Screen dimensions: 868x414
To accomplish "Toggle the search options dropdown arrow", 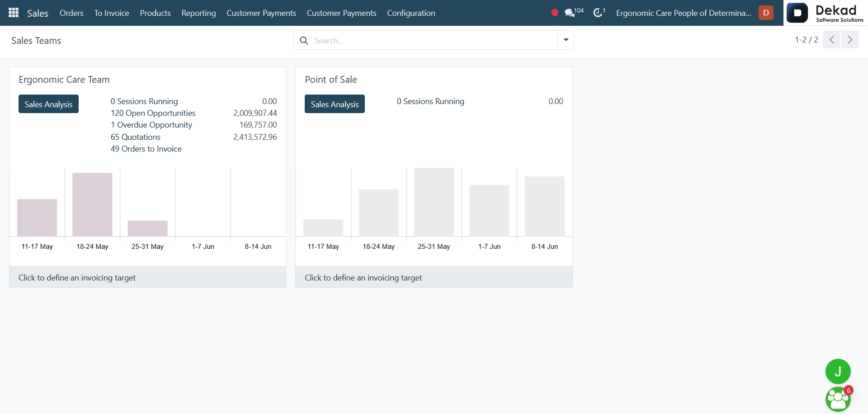I will [566, 40].
